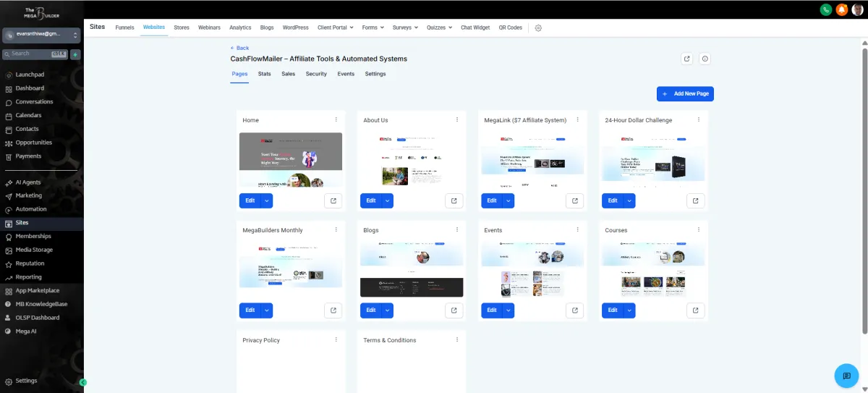The image size is (868, 393).
Task: Open three-dot menu on Terms & Conditions card
Action: point(457,339)
